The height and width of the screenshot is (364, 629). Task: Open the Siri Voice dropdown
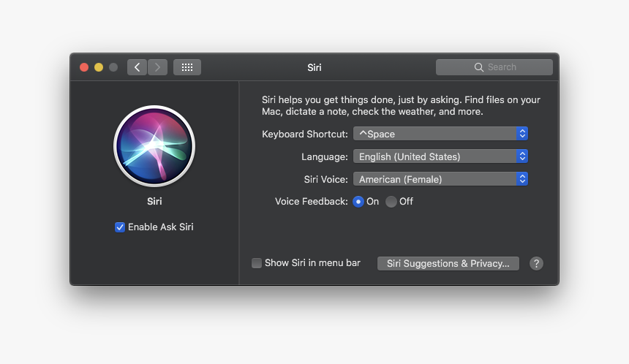(440, 179)
